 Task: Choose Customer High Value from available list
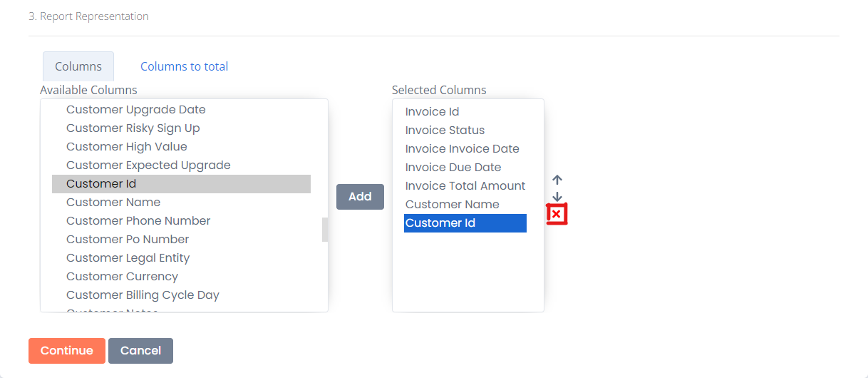(181, 147)
